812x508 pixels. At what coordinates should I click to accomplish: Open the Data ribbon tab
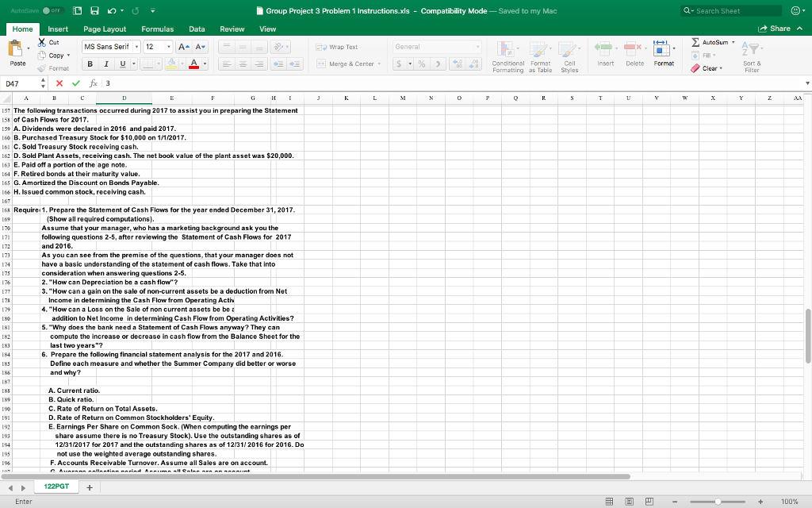tap(197, 29)
